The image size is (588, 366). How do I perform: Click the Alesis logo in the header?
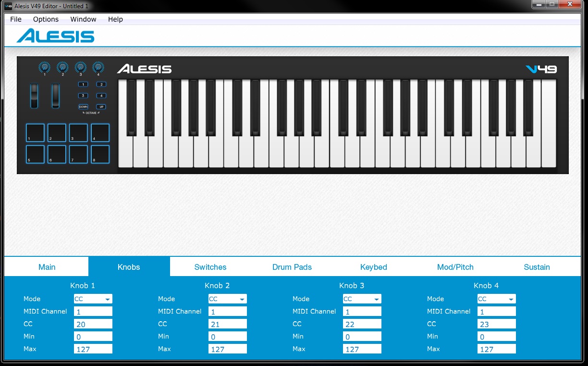point(55,36)
